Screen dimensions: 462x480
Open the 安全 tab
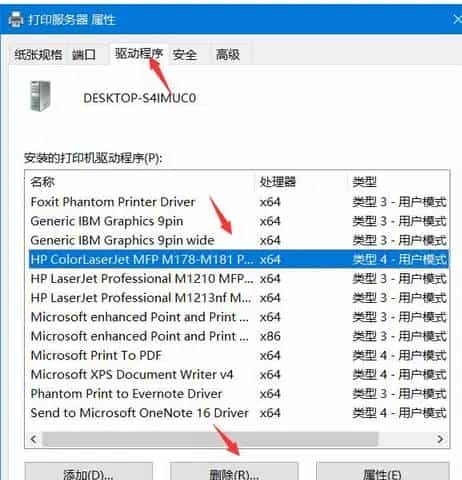coord(185,55)
